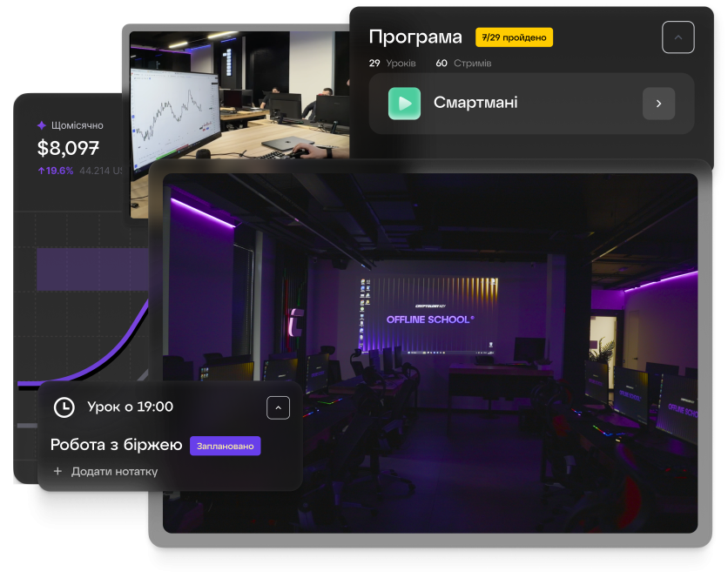This screenshot has height=578, width=728.
Task: Click the Смартмані course title
Action: tap(475, 104)
